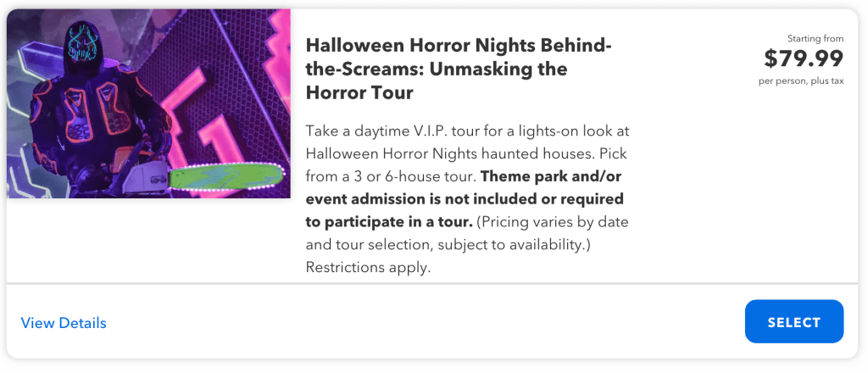Click the $79.99 price
Image resolution: width=868 pixels, height=373 pixels.
(804, 58)
